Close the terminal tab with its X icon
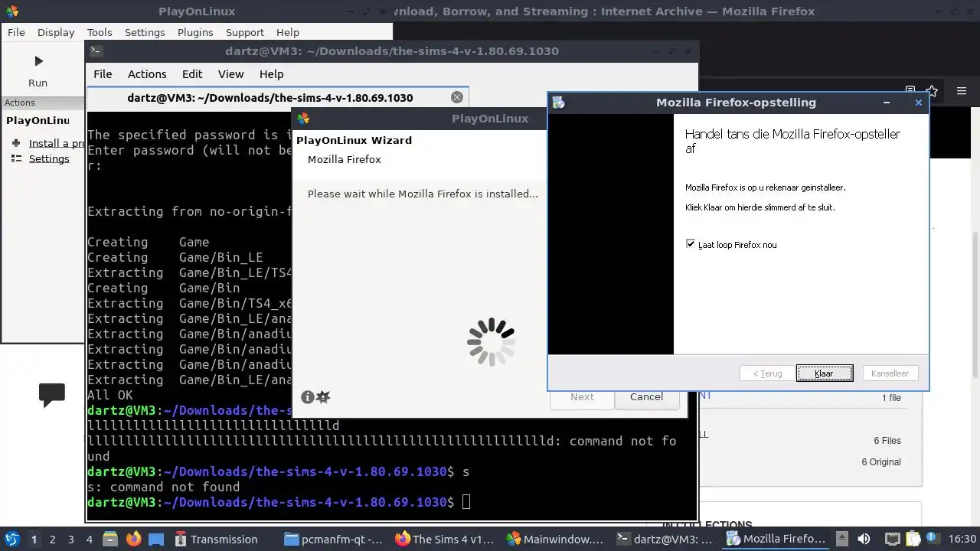980x551 pixels. (457, 97)
